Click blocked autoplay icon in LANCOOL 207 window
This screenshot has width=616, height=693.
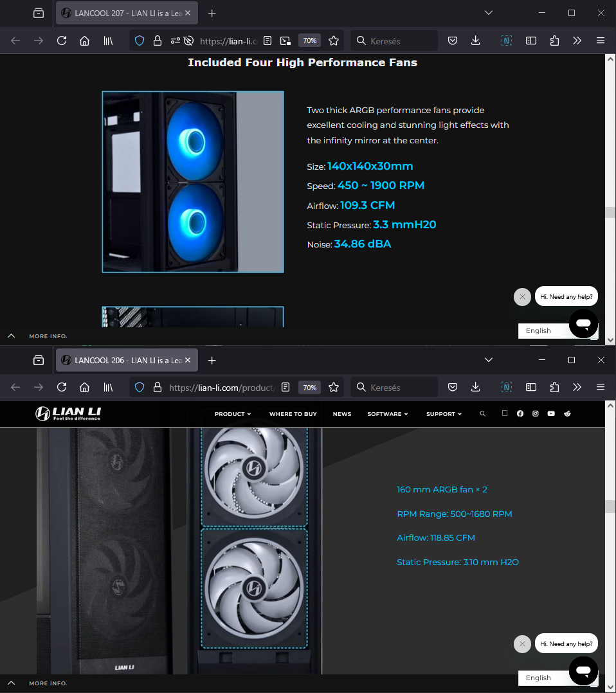pos(188,40)
